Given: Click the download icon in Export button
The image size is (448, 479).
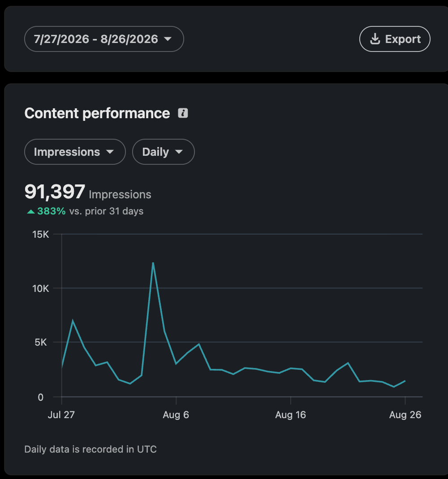Looking at the screenshot, I should click(375, 39).
